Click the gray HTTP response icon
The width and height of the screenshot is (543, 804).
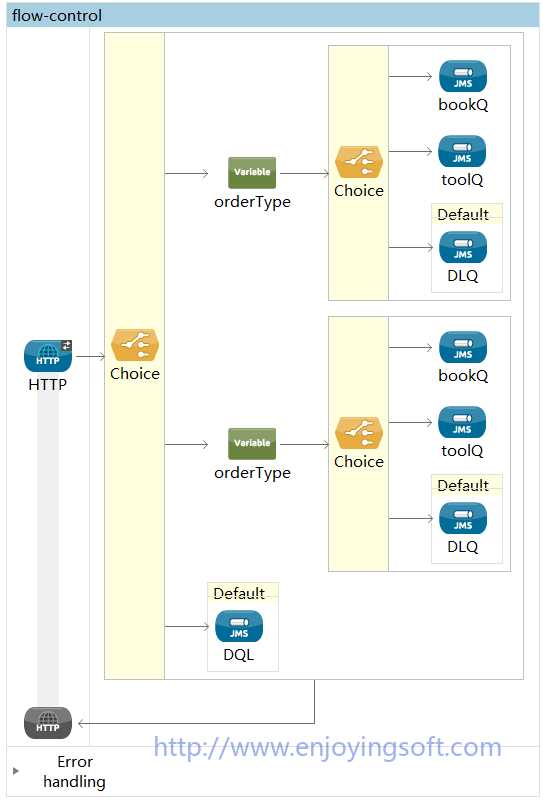click(x=48, y=722)
